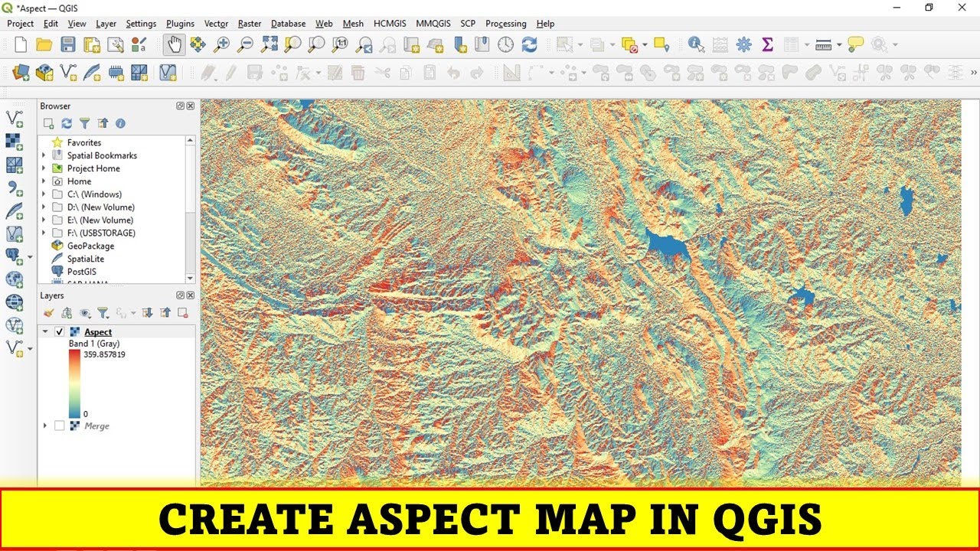Select the Pan Map hand tool
This screenshot has height=551, width=980.
[x=175, y=45]
